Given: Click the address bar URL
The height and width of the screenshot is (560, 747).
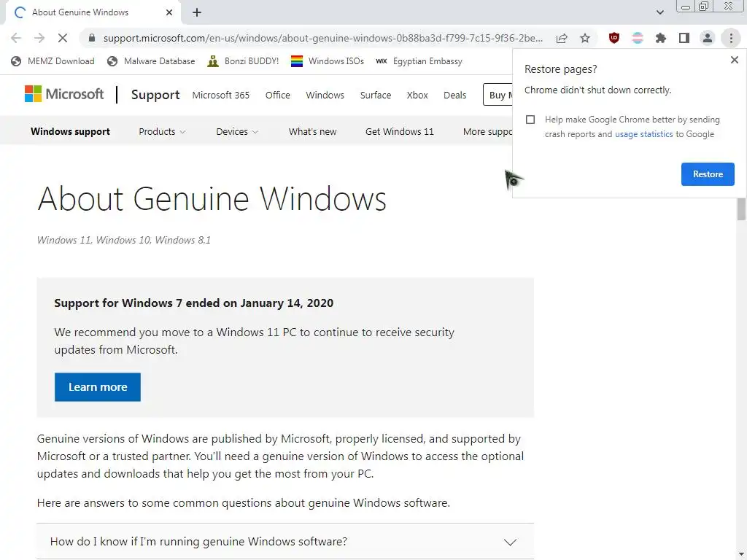Looking at the screenshot, I should (x=322, y=38).
